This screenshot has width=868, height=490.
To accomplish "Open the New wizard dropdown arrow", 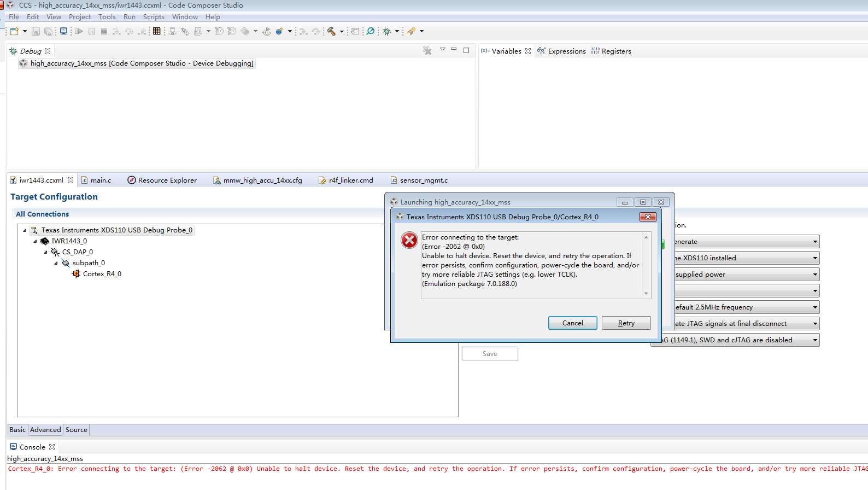I will [25, 31].
